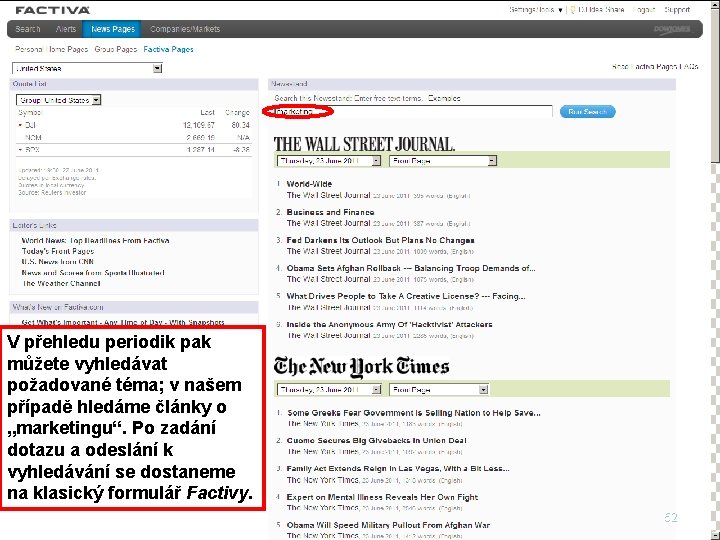
Task: Open the Companies/Markets tab
Action: [x=185, y=29]
